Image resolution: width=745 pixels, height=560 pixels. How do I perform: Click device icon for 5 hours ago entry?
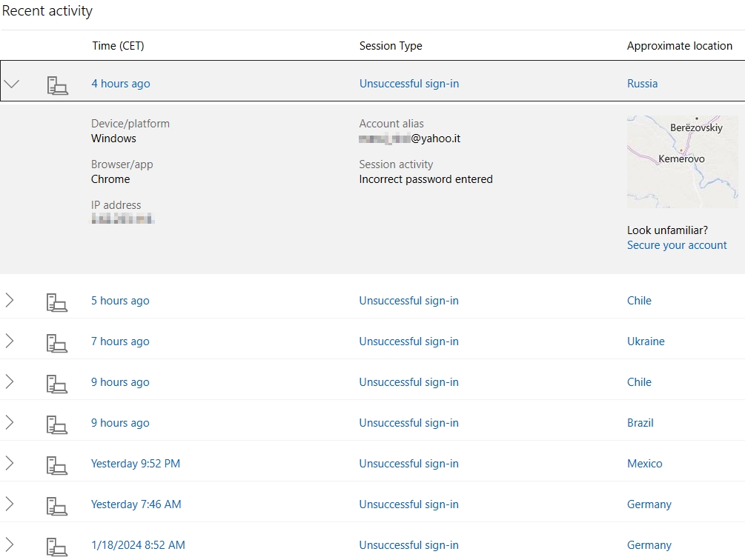(x=57, y=301)
